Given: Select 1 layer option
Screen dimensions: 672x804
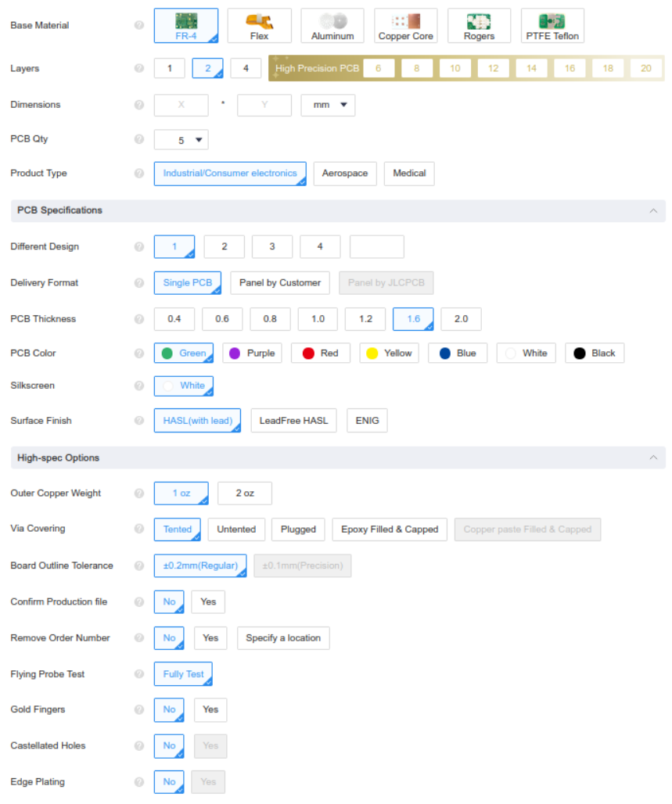Looking at the screenshot, I should (x=169, y=68).
